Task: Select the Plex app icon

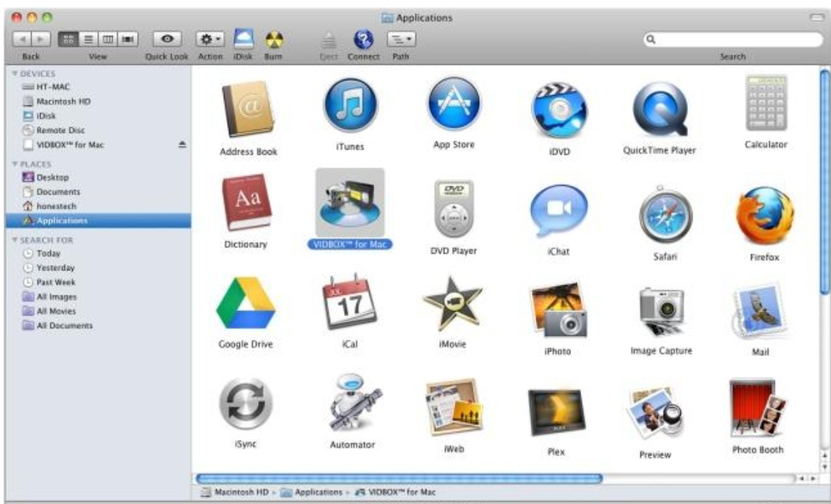Action: 556,413
